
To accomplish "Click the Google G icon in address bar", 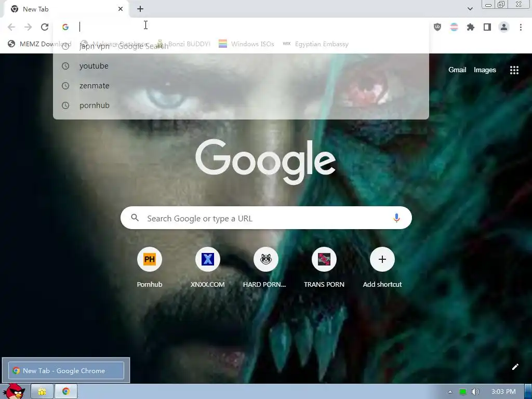I will (65, 27).
